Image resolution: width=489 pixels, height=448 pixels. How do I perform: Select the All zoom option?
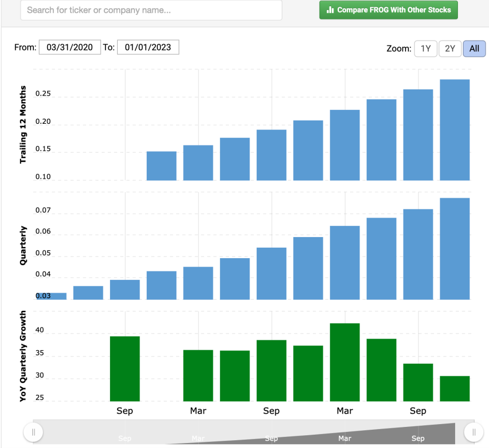pyautogui.click(x=474, y=49)
